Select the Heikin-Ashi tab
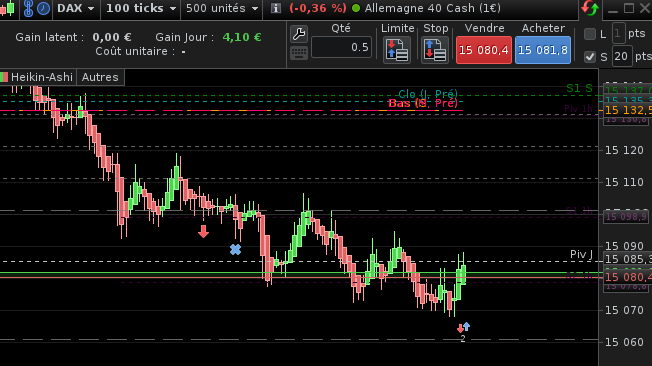Image resolution: width=652 pixels, height=366 pixels. [38, 77]
